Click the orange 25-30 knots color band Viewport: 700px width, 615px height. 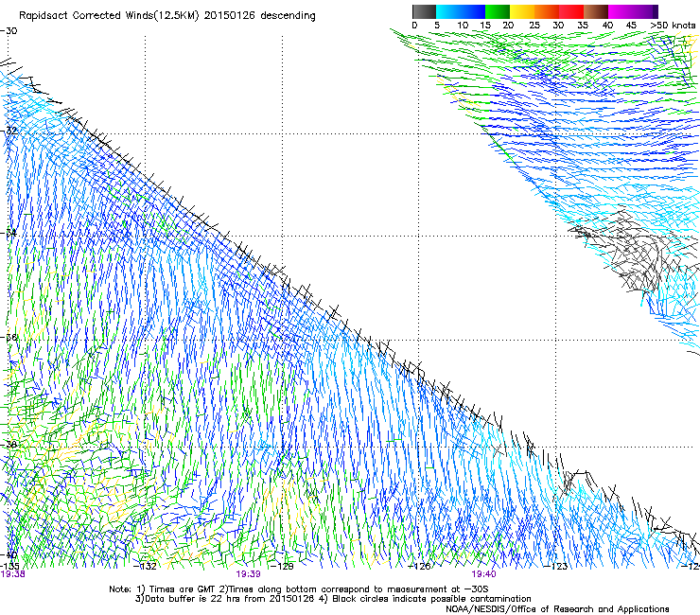(x=547, y=11)
